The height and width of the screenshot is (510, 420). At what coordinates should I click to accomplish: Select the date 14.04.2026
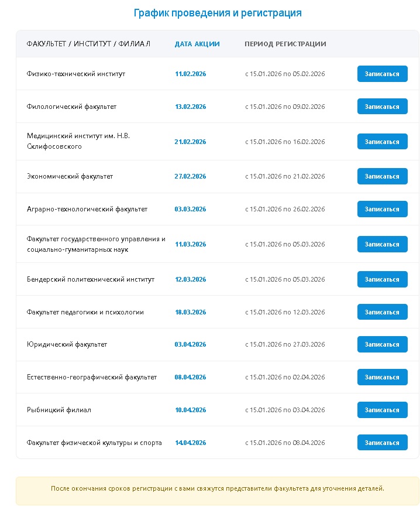pyautogui.click(x=190, y=443)
